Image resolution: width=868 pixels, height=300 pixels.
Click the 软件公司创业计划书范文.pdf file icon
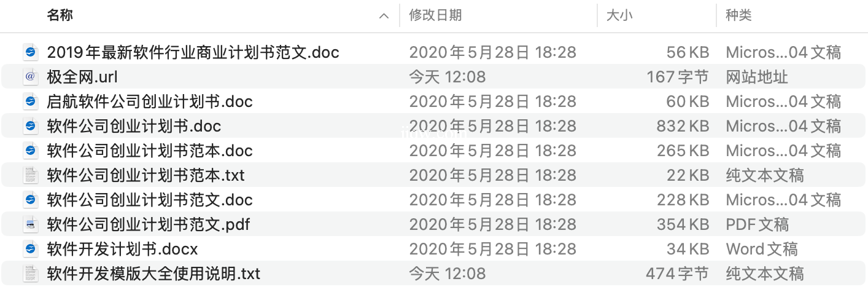30,224
